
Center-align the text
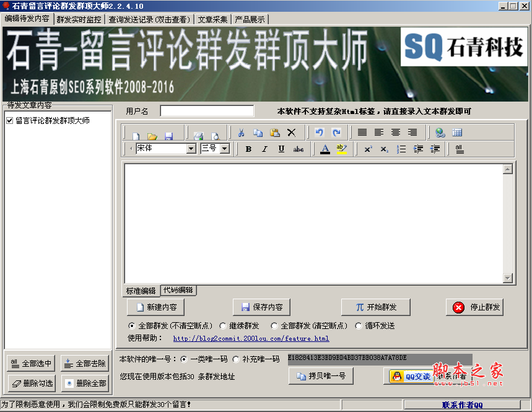(396, 133)
